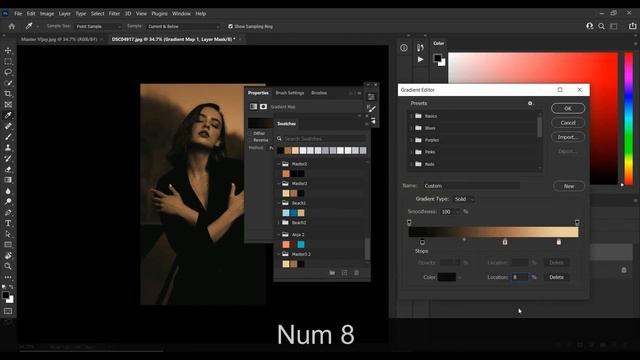
Task: Click the stop Color swatch box
Action: point(447,277)
